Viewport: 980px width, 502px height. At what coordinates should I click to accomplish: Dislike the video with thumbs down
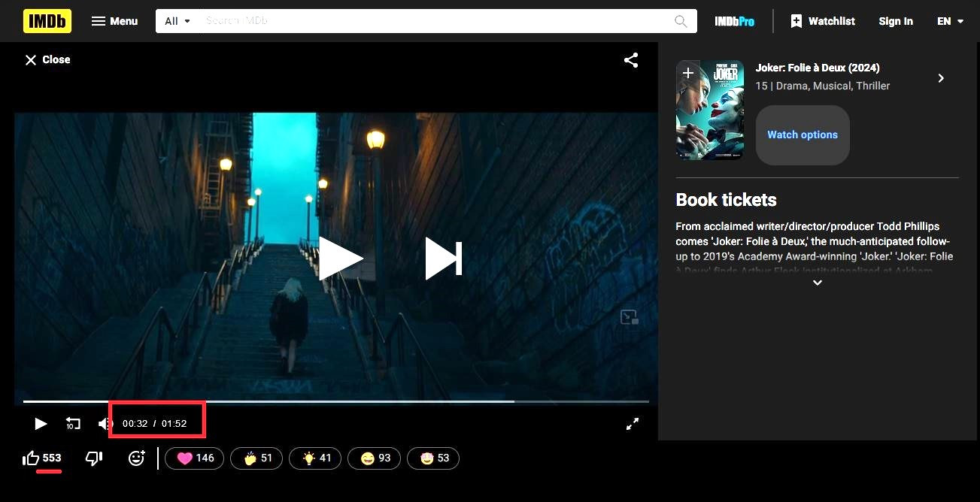pyautogui.click(x=94, y=458)
